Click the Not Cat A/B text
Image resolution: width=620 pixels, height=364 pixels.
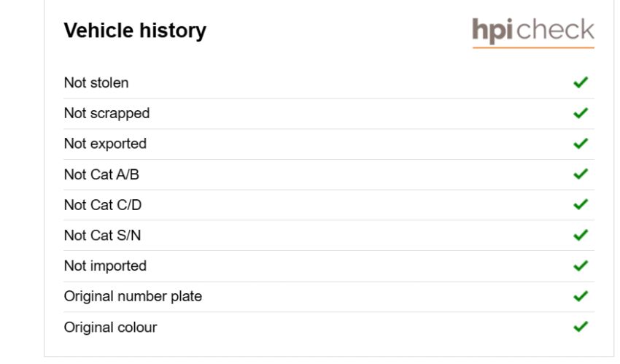coord(101,174)
